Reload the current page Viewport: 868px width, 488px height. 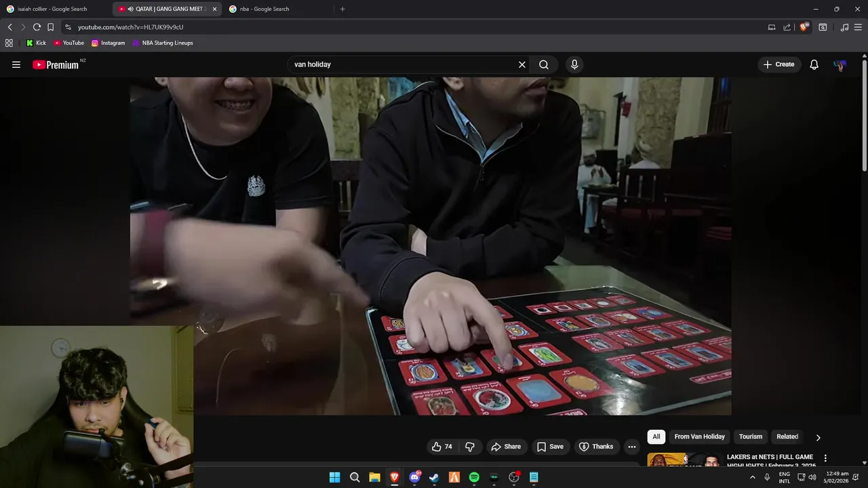pyautogui.click(x=37, y=27)
